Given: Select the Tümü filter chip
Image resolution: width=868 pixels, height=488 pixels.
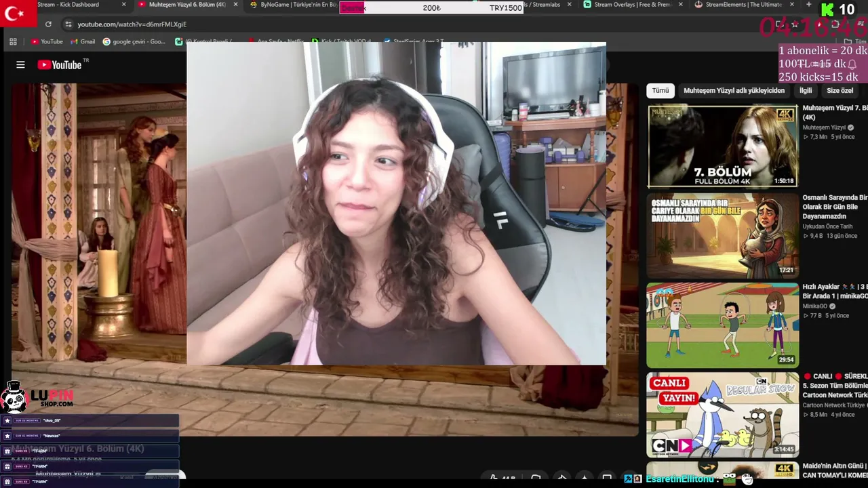Looking at the screenshot, I should (x=660, y=90).
